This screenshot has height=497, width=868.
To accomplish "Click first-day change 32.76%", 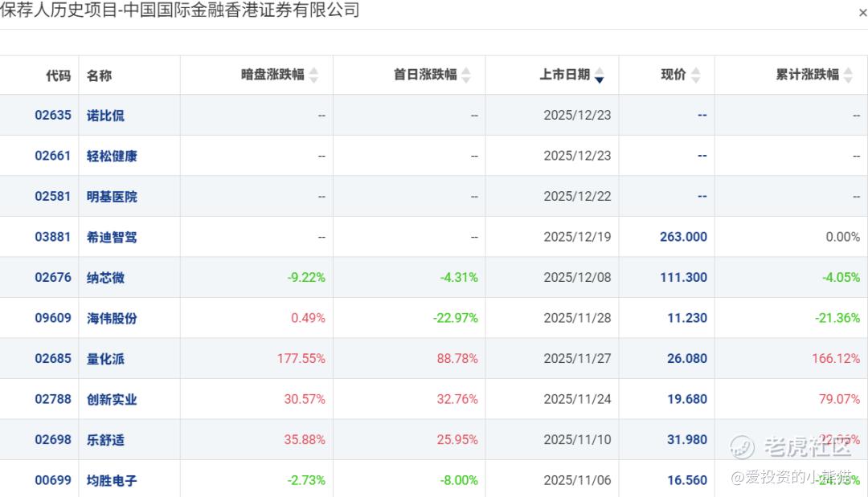I will 457,399.
